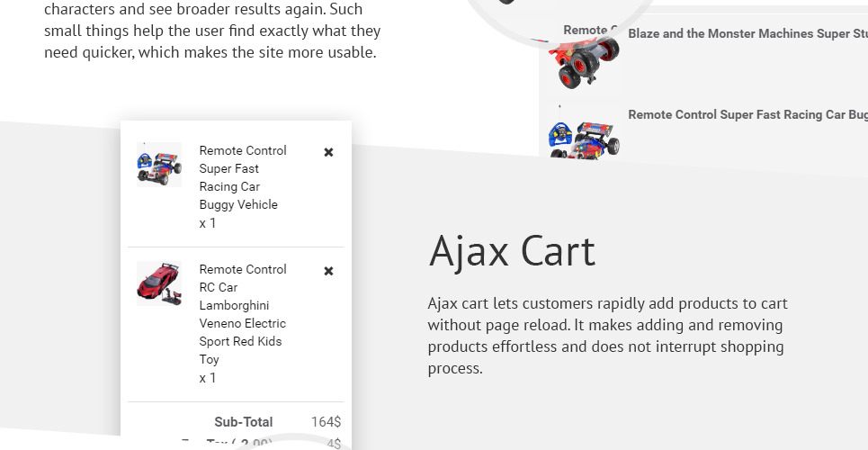This screenshot has width=868, height=450.
Task: Click the x 1 quantity under Buggy Vehicle
Action: [x=208, y=223]
